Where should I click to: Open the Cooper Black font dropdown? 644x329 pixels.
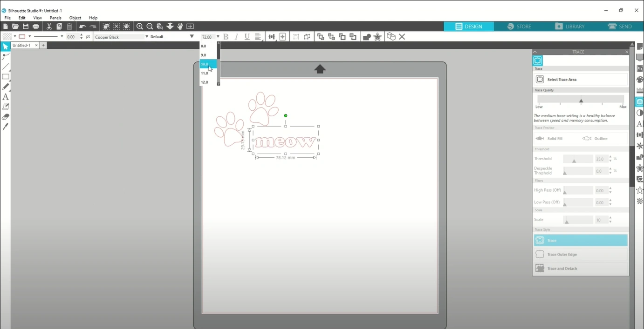tap(146, 37)
